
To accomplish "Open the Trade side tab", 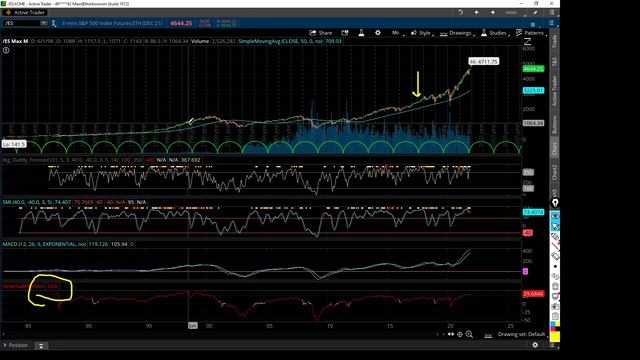I will [x=554, y=41].
